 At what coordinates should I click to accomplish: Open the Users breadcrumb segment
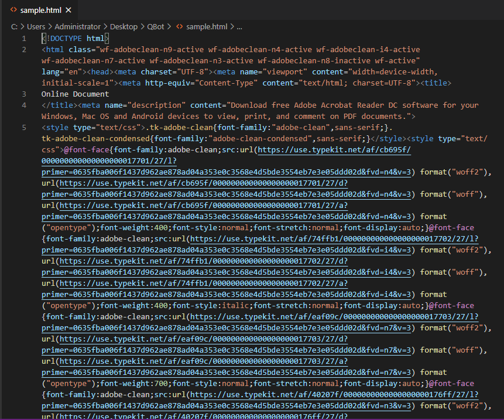(36, 27)
